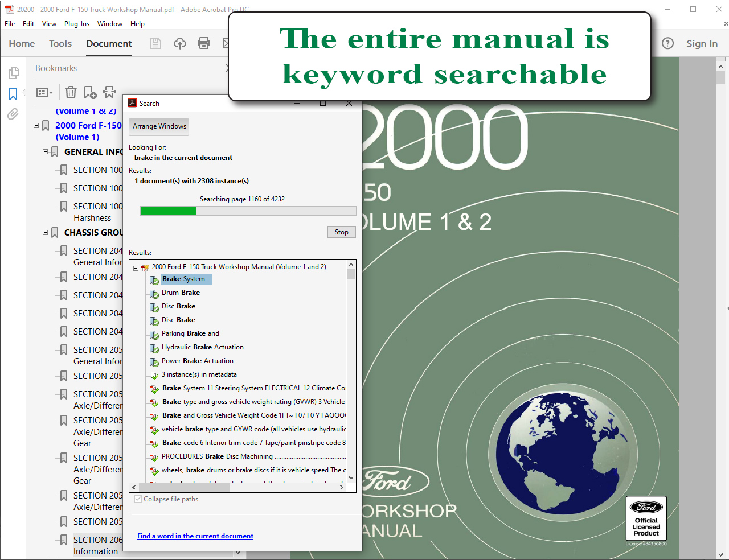This screenshot has height=560, width=729.
Task: Open the SECTION 205 General Information bookmark
Action: click(98, 356)
